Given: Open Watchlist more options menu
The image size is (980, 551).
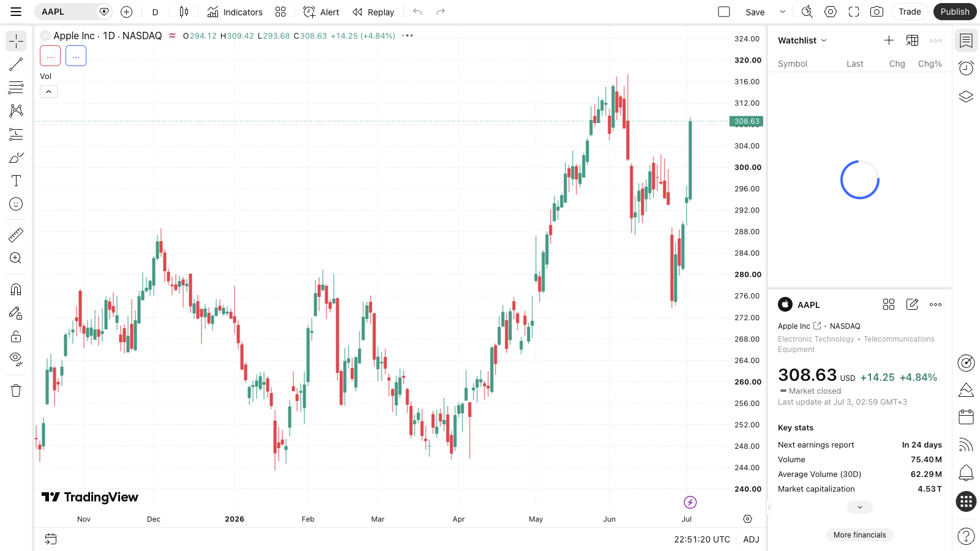Looking at the screenshot, I should 935,40.
